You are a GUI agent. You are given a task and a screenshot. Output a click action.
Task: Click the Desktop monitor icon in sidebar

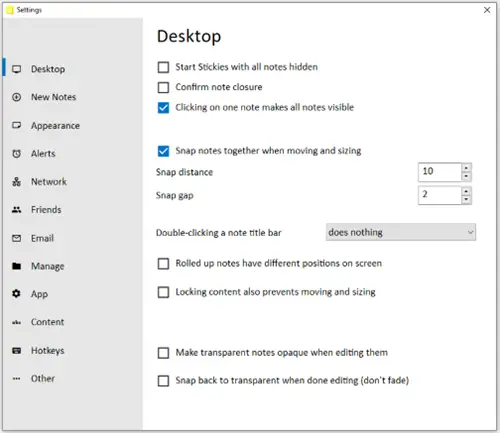click(x=16, y=69)
